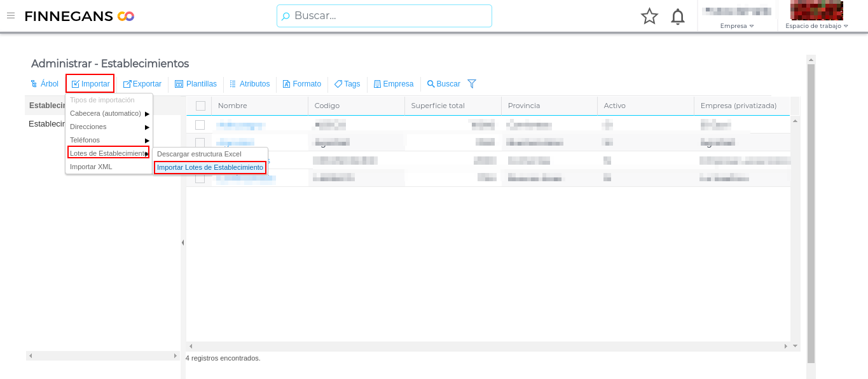
Task: Sort by the Provincia column header
Action: click(549, 106)
